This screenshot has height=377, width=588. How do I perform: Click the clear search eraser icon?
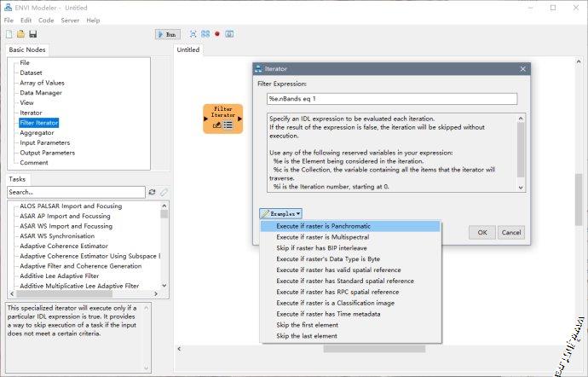[164, 192]
